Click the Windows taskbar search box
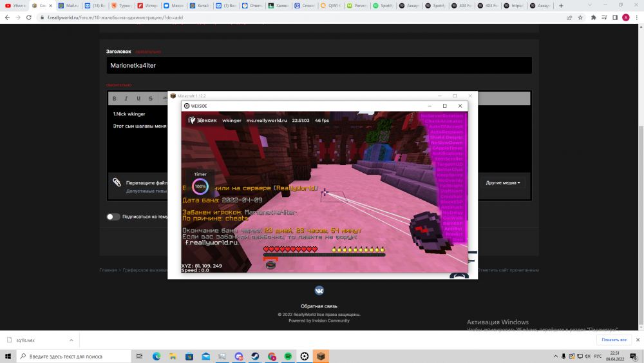644x363 pixels. tap(73, 357)
